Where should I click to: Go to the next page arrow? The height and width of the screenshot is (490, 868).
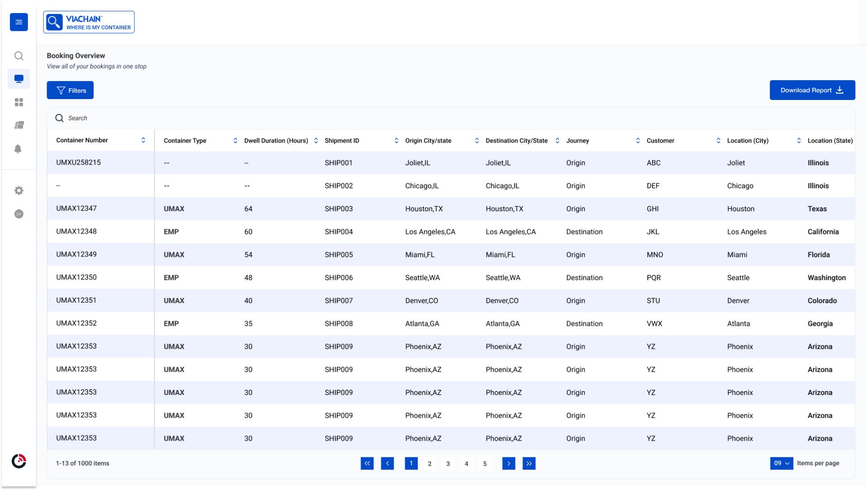(509, 463)
